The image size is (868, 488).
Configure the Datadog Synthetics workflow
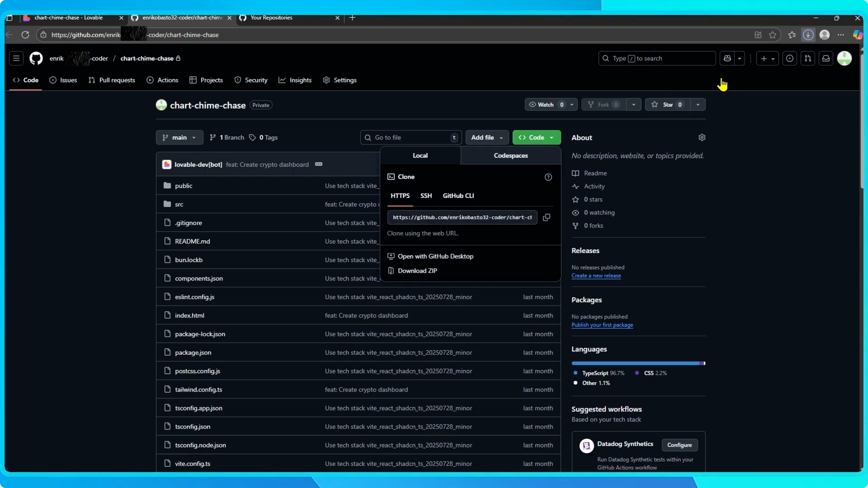coord(679,445)
